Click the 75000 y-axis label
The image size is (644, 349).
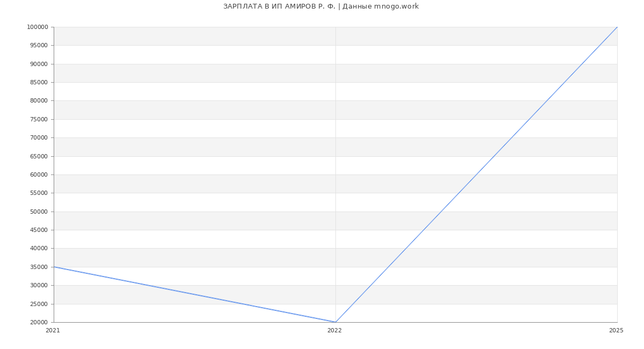point(39,119)
